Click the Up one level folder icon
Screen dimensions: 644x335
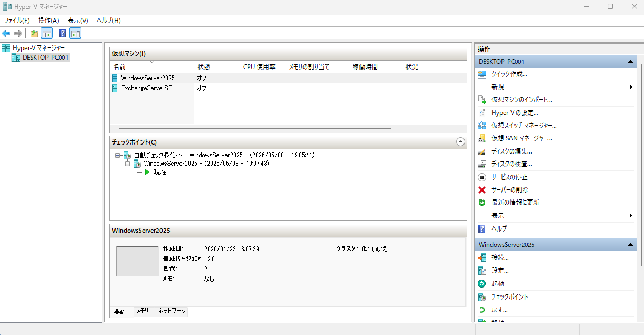coord(34,34)
